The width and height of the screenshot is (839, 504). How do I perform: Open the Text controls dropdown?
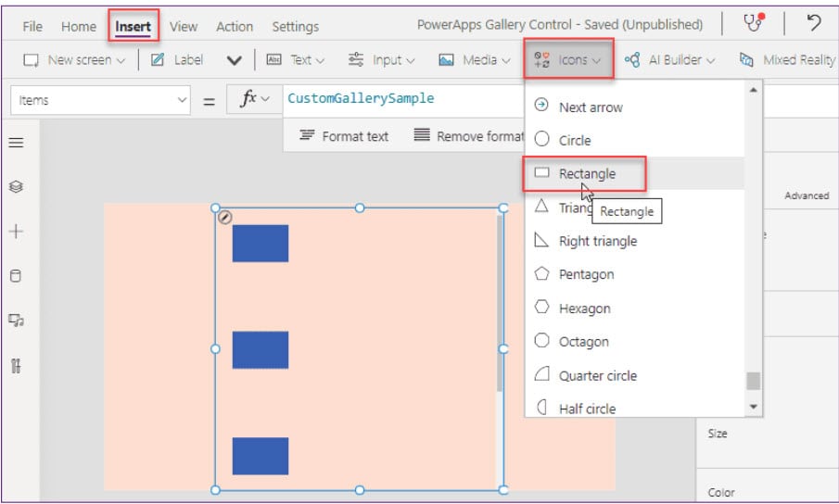(296, 60)
